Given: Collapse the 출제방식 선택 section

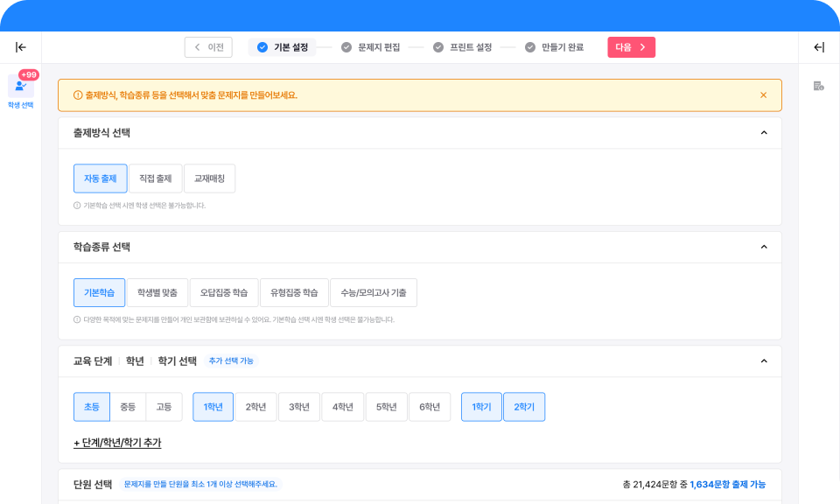Looking at the screenshot, I should (763, 133).
